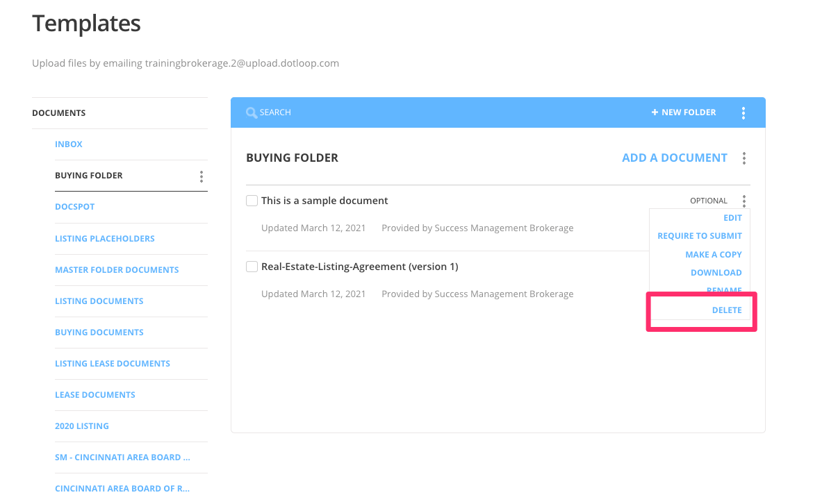This screenshot has width=838, height=504.
Task: Open the sample document's three-dot options menu
Action: point(743,200)
